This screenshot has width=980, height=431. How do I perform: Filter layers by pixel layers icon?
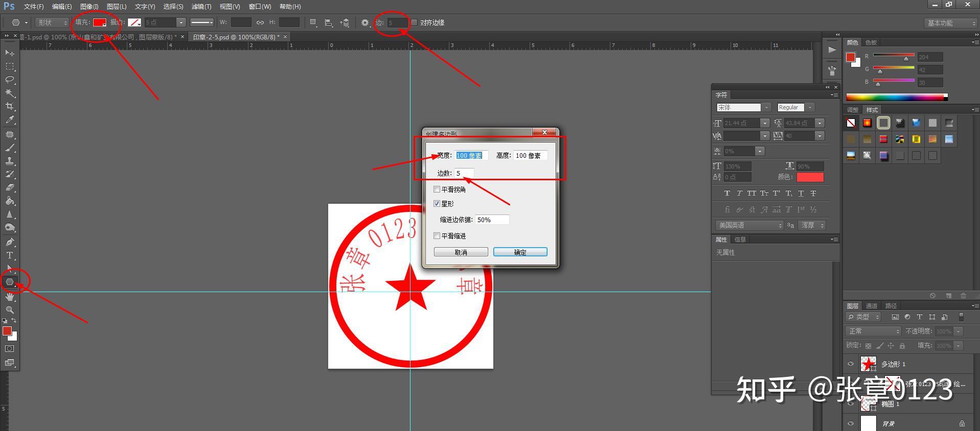tap(895, 317)
